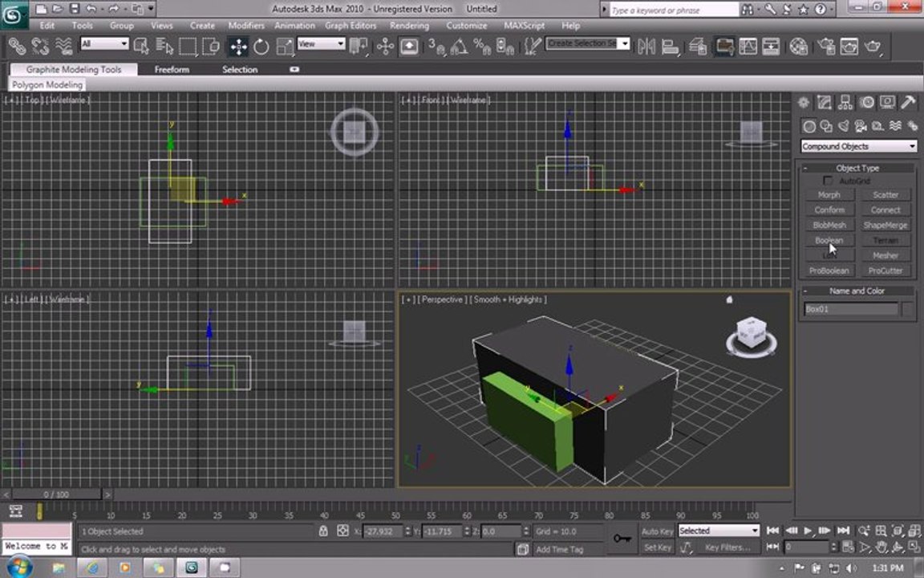Open the Layer Manager icon
The image size is (924, 578).
tap(698, 46)
